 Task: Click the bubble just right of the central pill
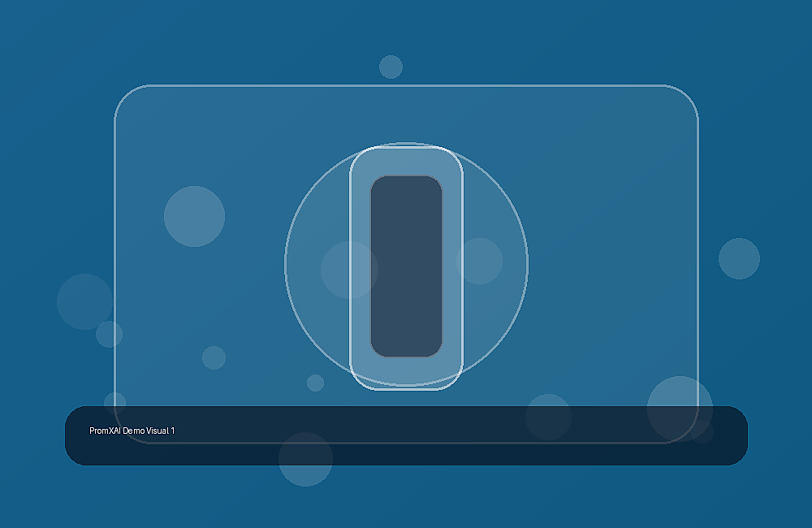click(480, 261)
